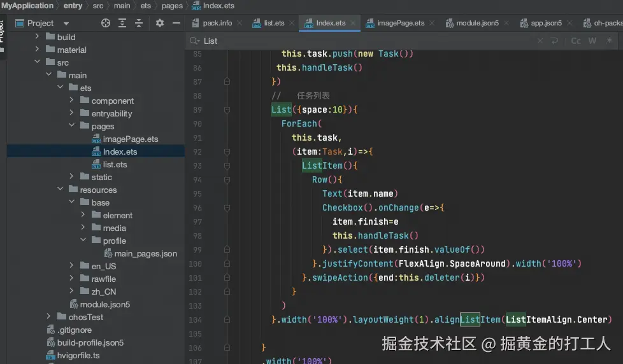Screen dimensions: 623x364
Task: Expand the entryability folder
Action: pyautogui.click(x=71, y=113)
